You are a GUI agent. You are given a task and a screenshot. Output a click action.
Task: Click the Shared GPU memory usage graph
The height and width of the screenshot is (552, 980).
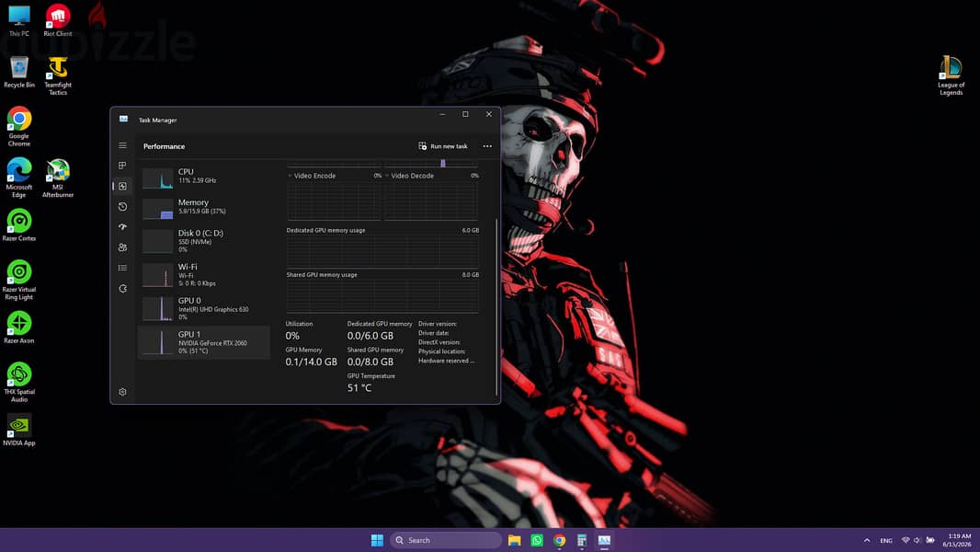pos(382,295)
